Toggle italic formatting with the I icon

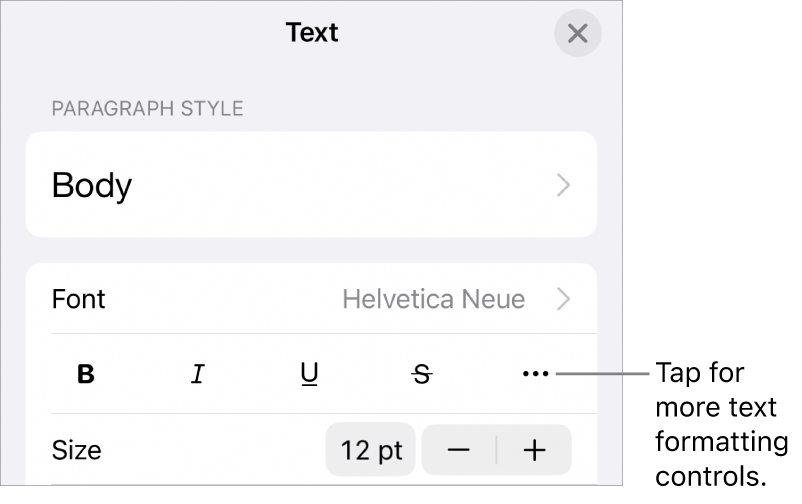[198, 374]
